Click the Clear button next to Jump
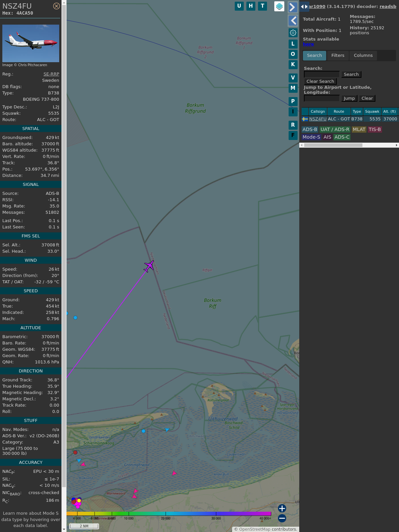This screenshot has width=399, height=532. [367, 98]
